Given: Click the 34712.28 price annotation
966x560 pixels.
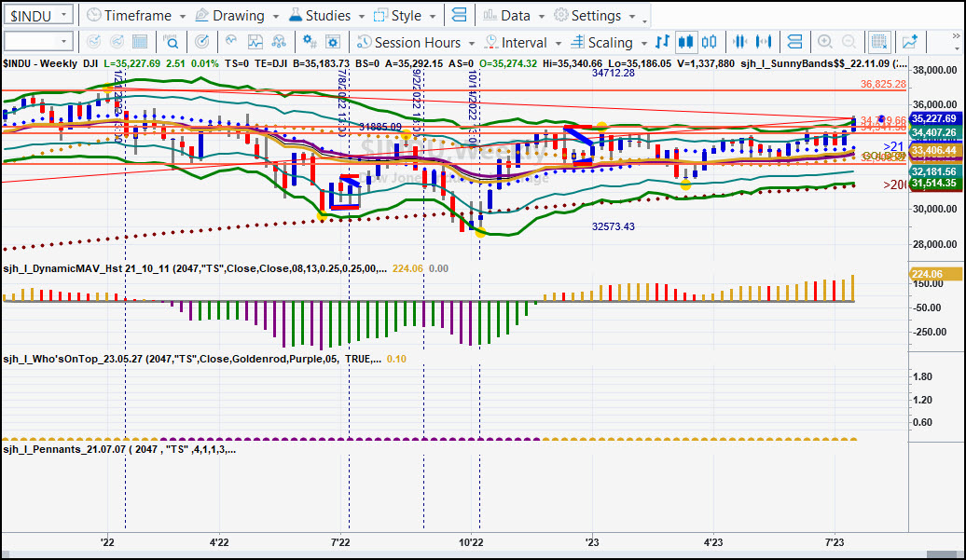Looking at the screenshot, I should (613, 73).
